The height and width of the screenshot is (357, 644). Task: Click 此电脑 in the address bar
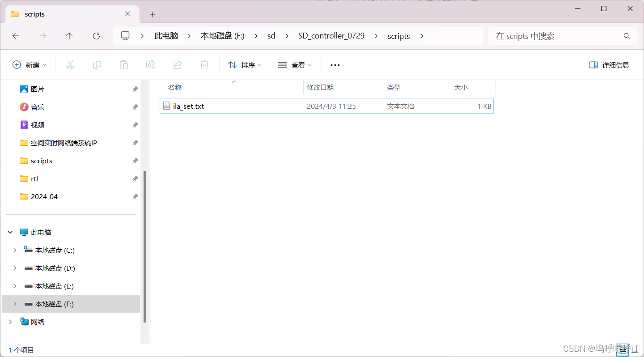[x=166, y=36]
